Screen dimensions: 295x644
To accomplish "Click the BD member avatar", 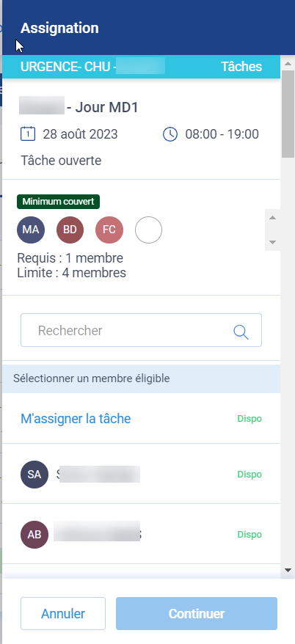I will tap(70, 230).
